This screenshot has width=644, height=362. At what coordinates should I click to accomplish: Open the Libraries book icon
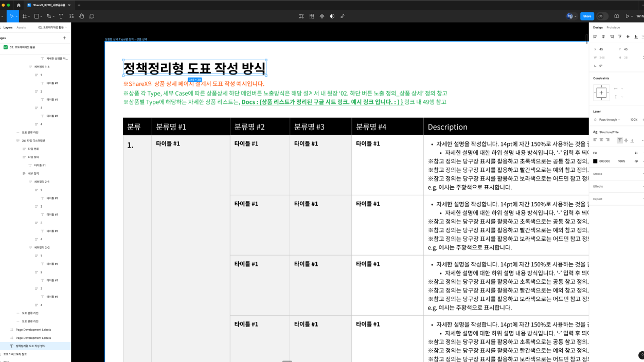tap(616, 16)
